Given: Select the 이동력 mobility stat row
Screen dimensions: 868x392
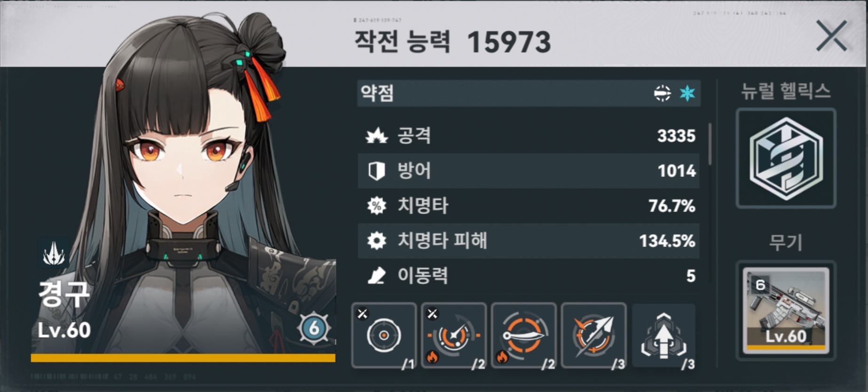Looking at the screenshot, I should pyautogui.click(x=529, y=276).
